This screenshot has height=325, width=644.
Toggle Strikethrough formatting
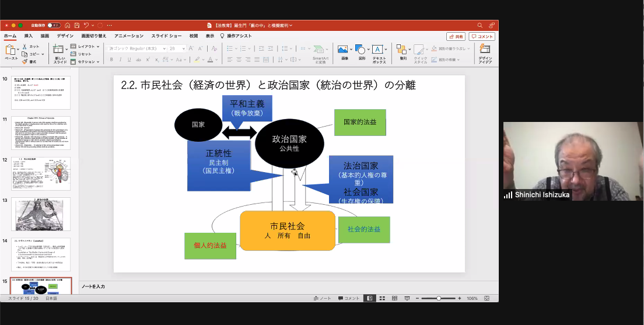(138, 60)
